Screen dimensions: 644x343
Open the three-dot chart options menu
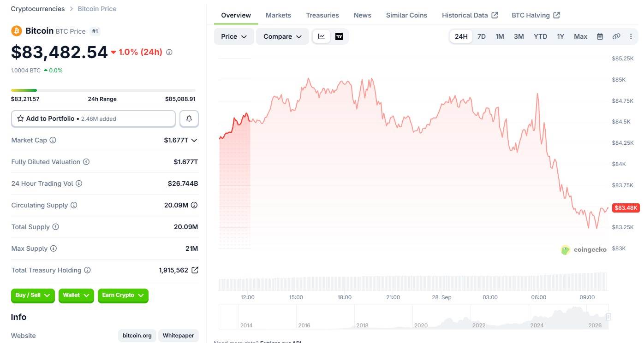[631, 36]
